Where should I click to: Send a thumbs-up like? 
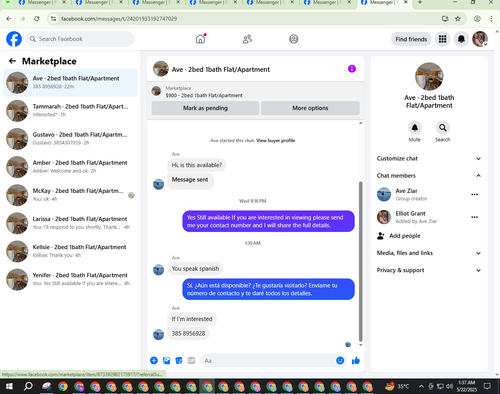click(x=356, y=360)
